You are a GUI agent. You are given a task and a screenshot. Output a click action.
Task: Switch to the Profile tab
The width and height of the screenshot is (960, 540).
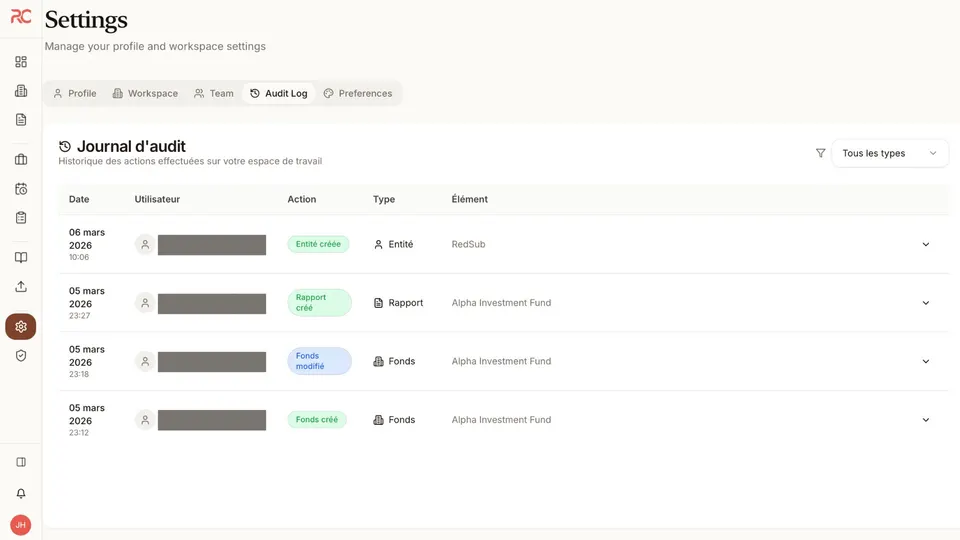pos(75,93)
